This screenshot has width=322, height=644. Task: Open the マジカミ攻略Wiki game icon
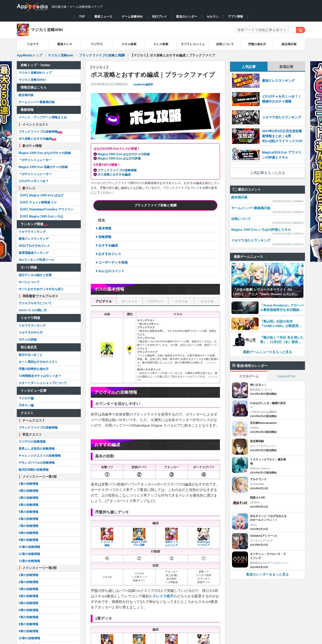(x=23, y=30)
